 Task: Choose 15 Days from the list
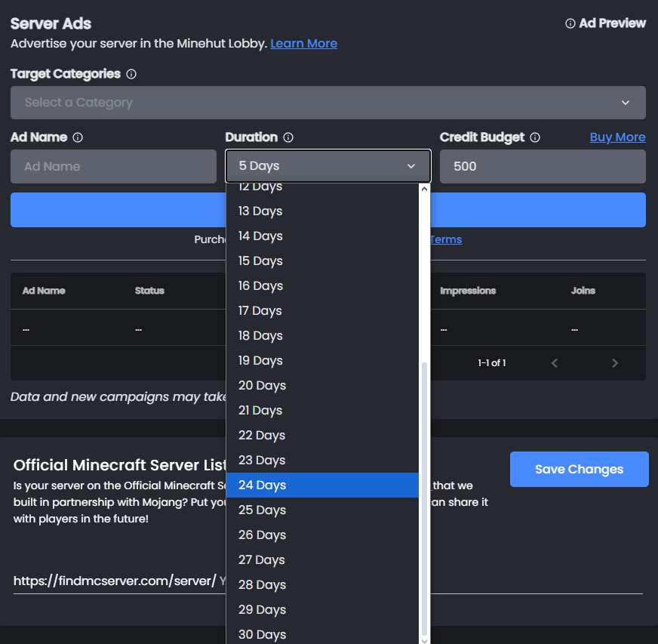pyautogui.click(x=323, y=260)
